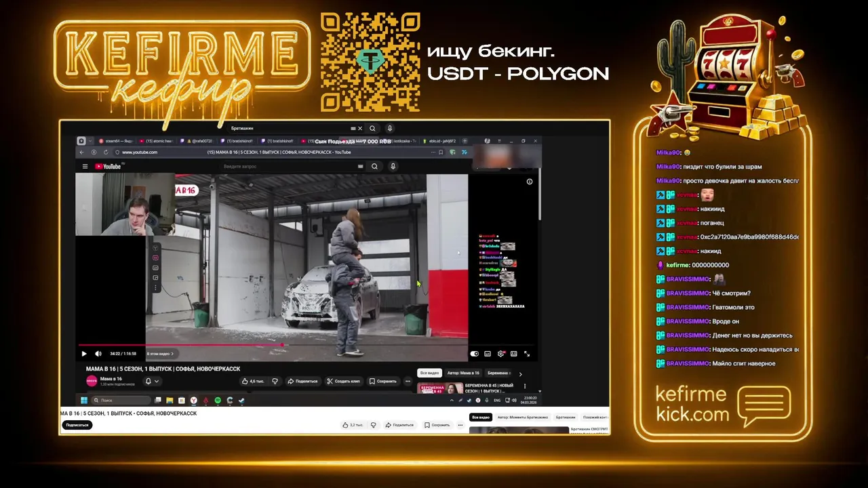Reload the youtube.com page
868x488 pixels.
pos(106,152)
